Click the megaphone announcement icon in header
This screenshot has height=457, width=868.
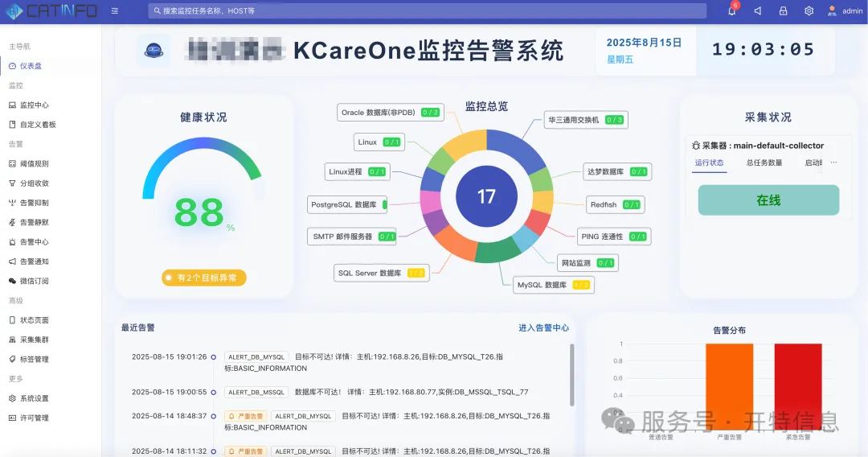pos(757,11)
